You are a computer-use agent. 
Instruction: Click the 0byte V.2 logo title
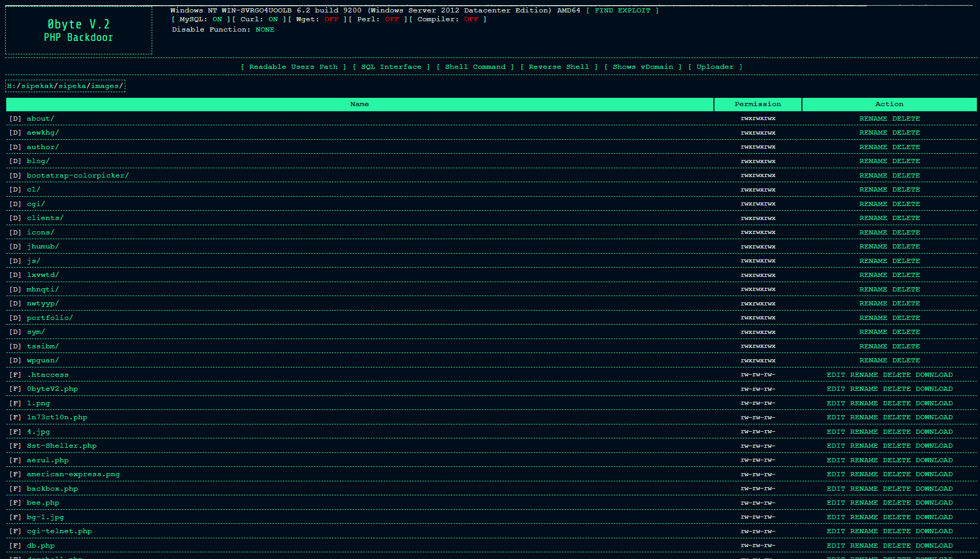point(79,24)
